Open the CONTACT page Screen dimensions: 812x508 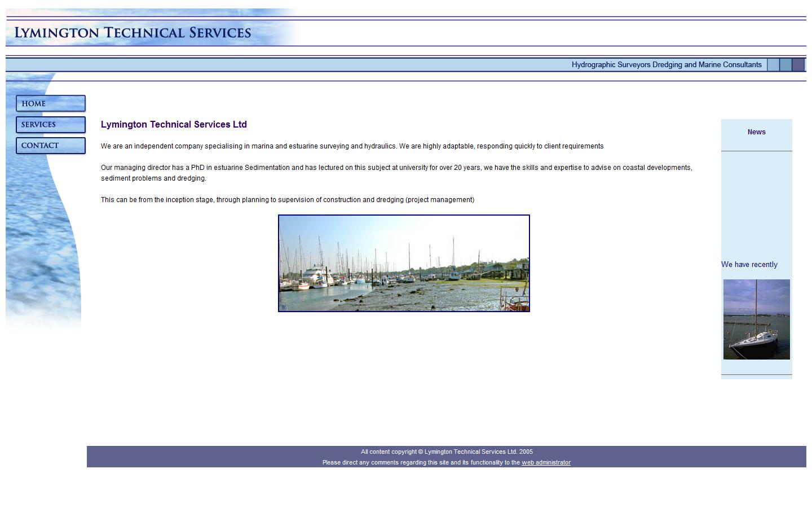(x=50, y=145)
